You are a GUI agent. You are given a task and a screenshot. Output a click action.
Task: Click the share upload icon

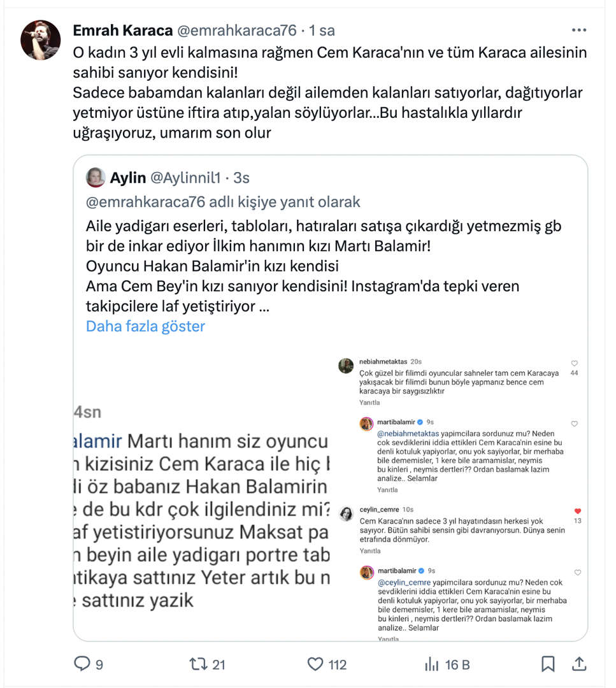(x=578, y=664)
